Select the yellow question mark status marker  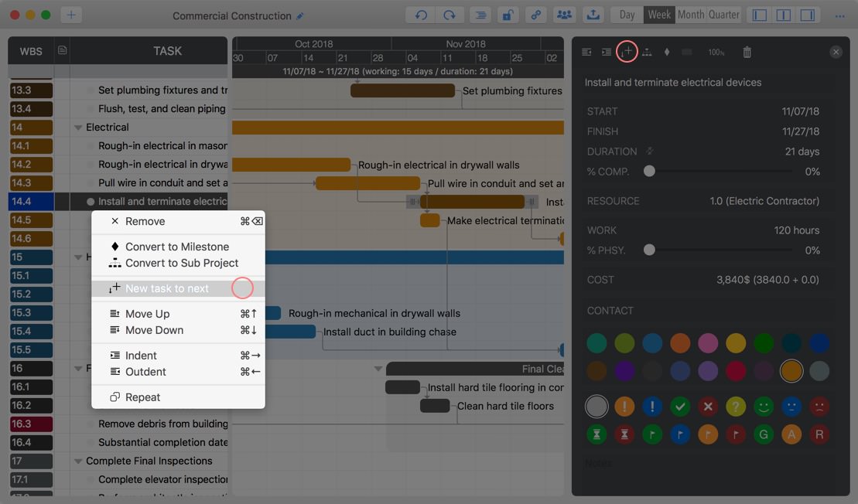(x=736, y=406)
